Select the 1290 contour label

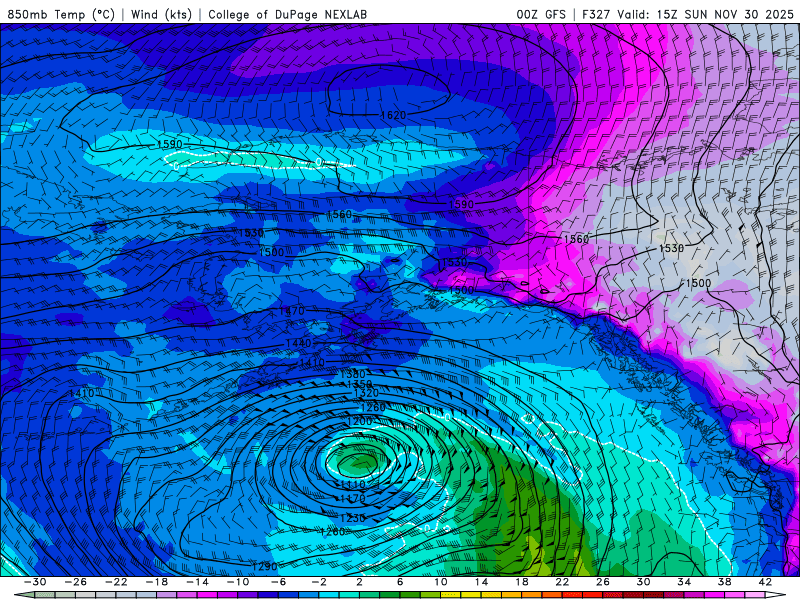point(264,566)
